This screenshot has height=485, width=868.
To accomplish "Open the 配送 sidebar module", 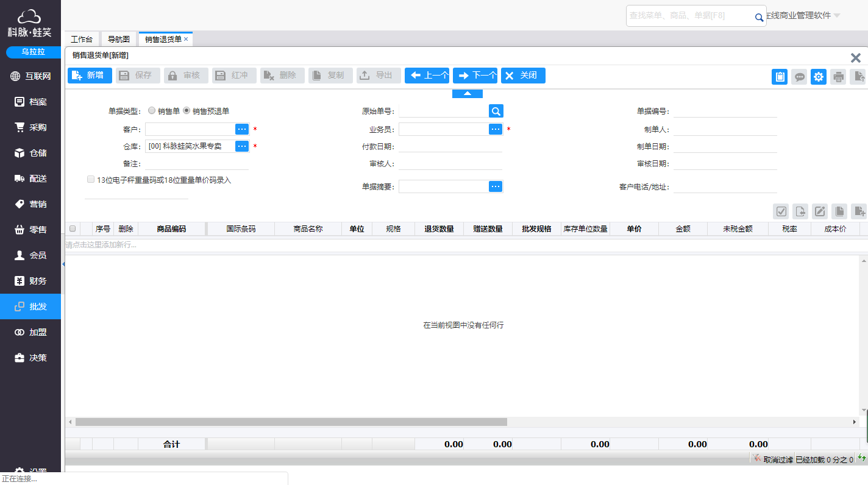I will tap(30, 179).
